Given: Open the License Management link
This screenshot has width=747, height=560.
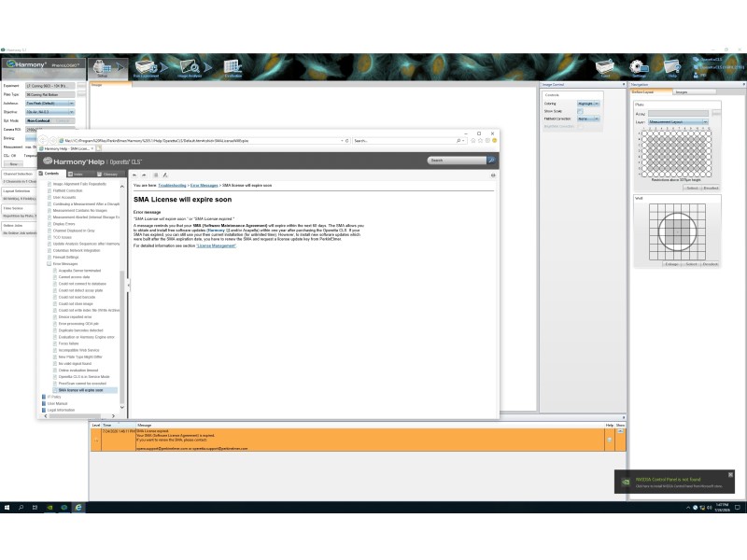Looking at the screenshot, I should tap(217, 245).
